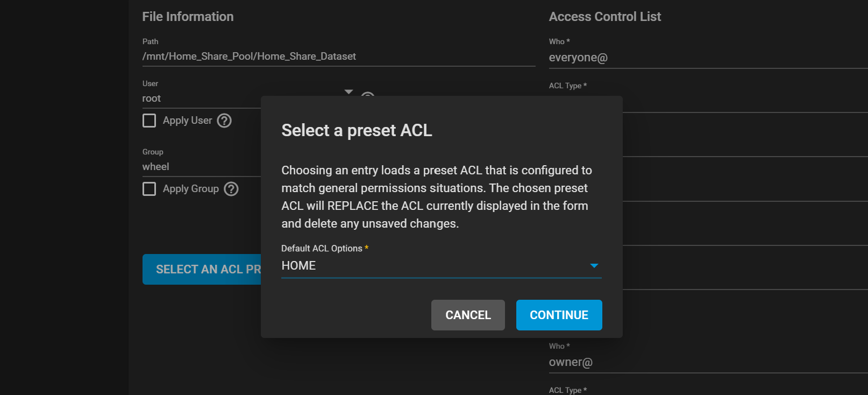The width and height of the screenshot is (868, 395).
Task: Enable the Apply Group checkbox
Action: tap(149, 189)
